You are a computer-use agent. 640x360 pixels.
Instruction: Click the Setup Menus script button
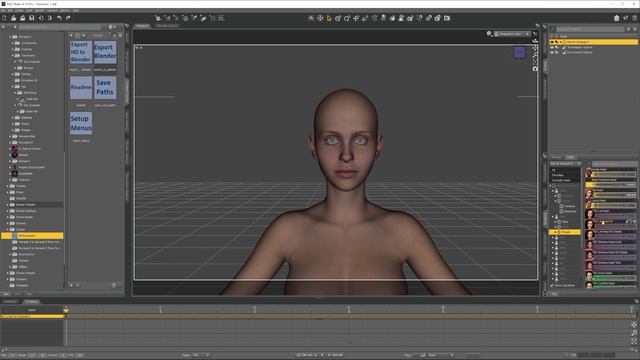point(81,123)
